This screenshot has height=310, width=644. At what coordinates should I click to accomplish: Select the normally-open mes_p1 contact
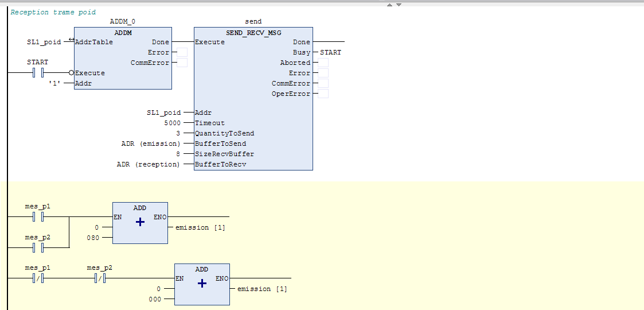[38, 217]
